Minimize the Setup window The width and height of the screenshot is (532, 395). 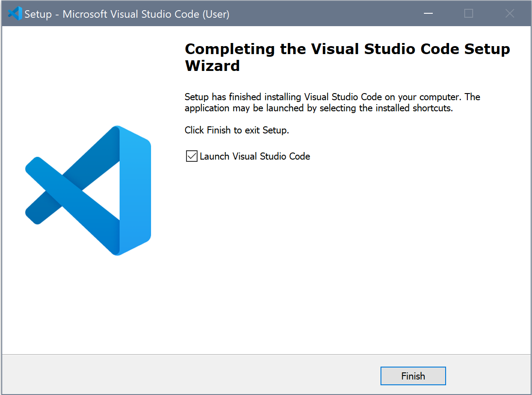tap(428, 14)
